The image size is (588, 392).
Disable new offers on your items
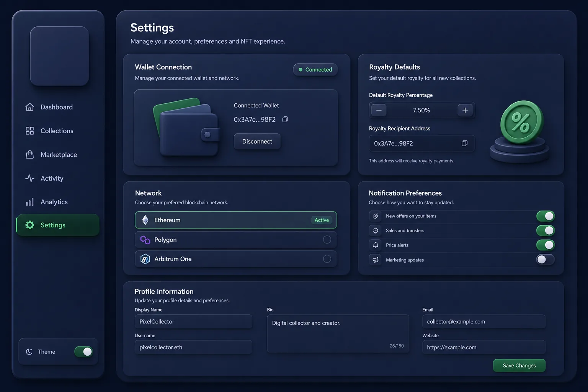[x=546, y=216]
